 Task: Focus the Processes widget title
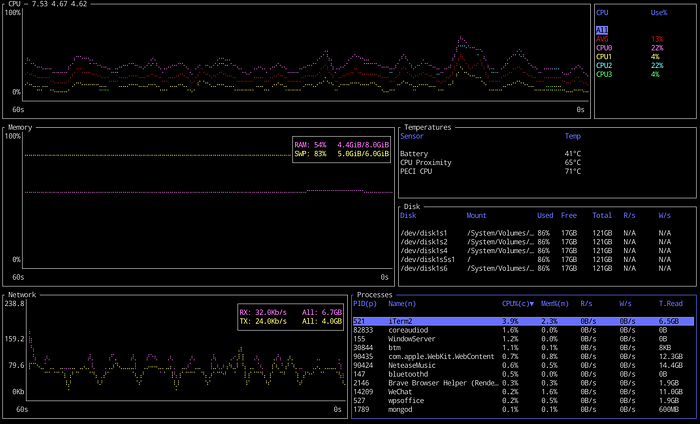coord(375,295)
